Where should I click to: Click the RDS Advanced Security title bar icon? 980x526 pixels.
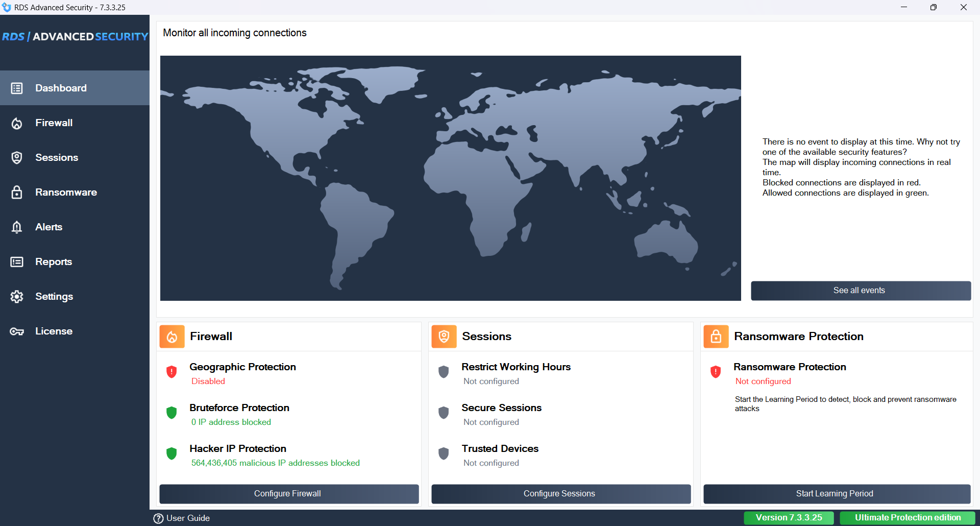pos(7,7)
